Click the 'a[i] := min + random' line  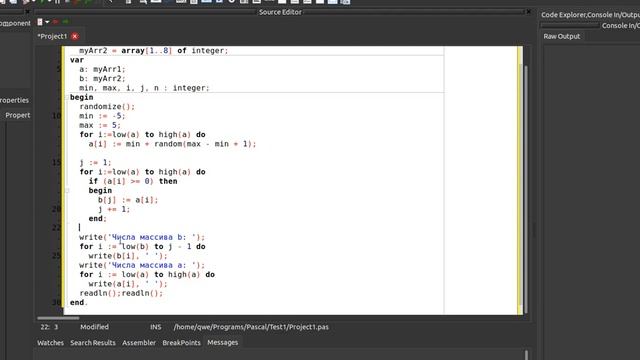(x=172, y=144)
